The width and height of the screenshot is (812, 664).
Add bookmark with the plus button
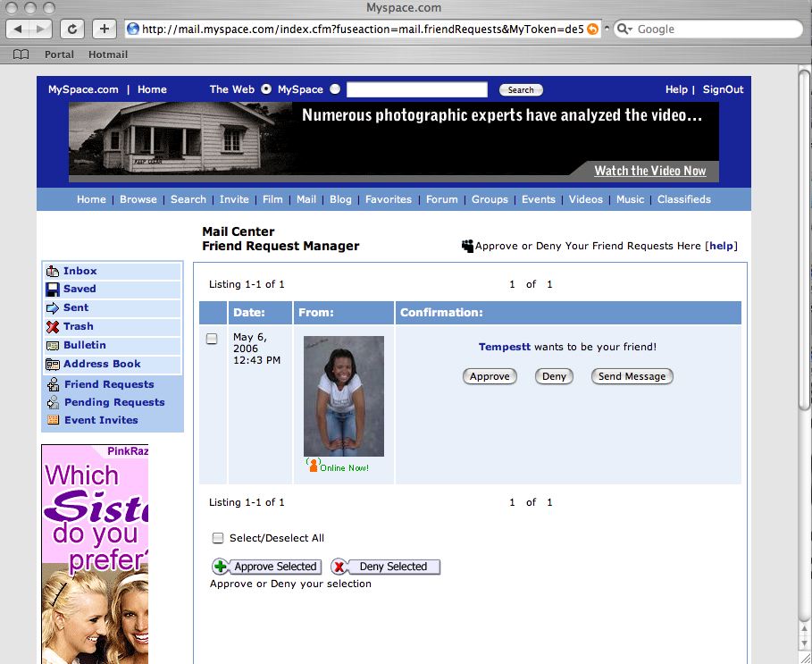105,29
